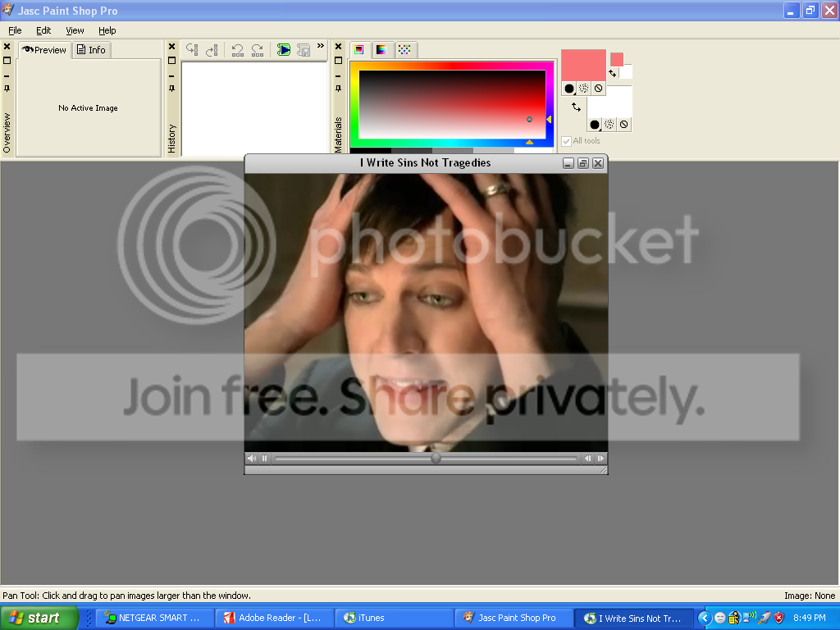Open background material style dropdown
The image size is (840, 630).
click(x=595, y=125)
